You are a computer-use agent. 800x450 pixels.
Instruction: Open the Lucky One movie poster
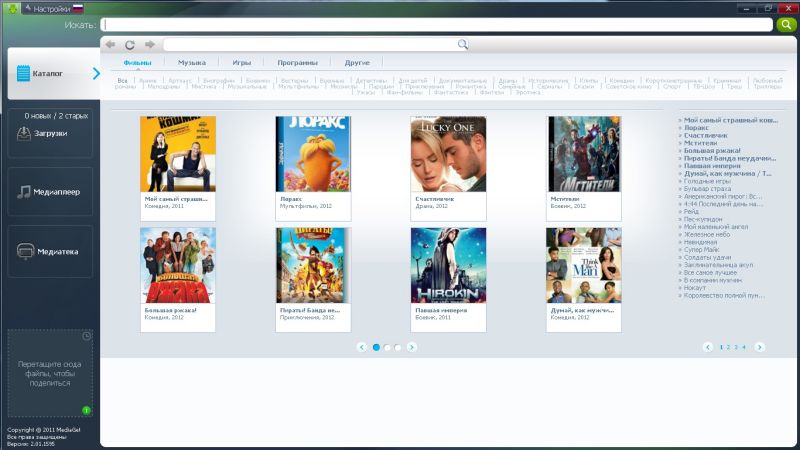pos(448,154)
